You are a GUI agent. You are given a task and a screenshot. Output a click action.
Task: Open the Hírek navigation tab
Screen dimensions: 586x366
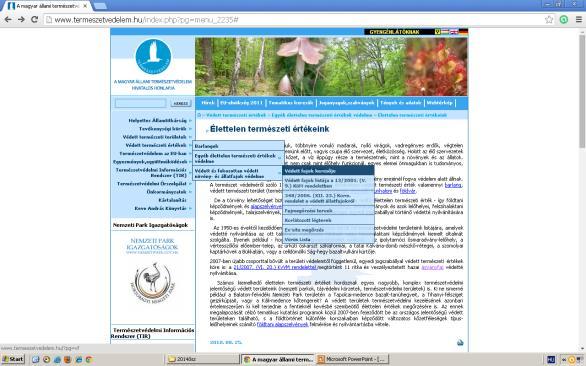[x=208, y=103]
